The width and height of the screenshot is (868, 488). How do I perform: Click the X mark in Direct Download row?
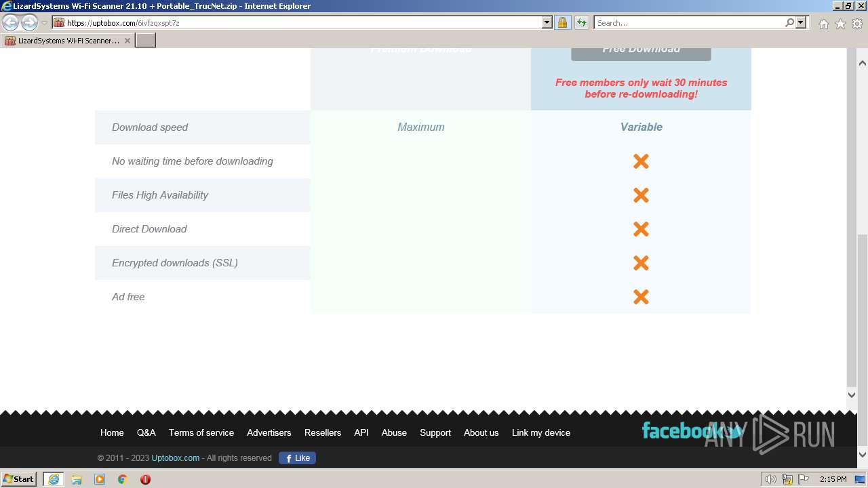point(641,229)
